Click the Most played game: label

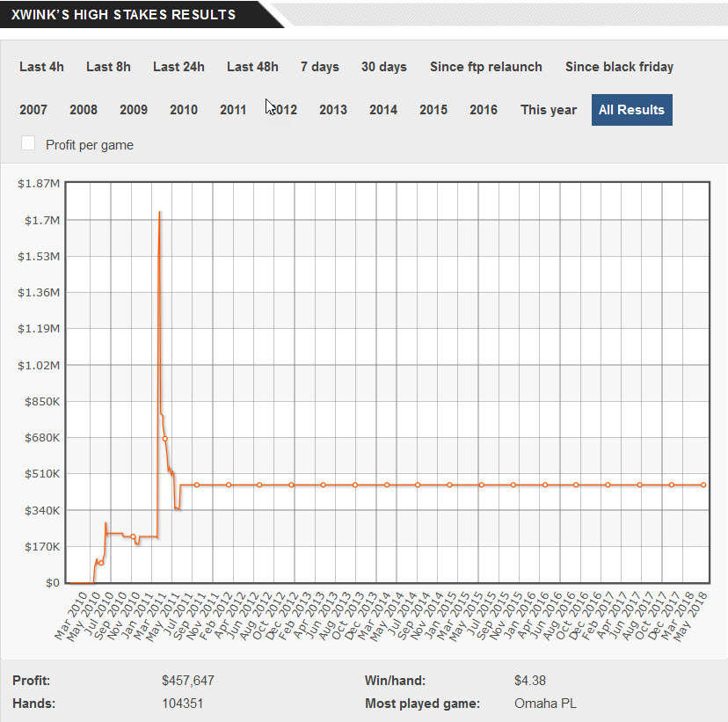[x=422, y=704]
